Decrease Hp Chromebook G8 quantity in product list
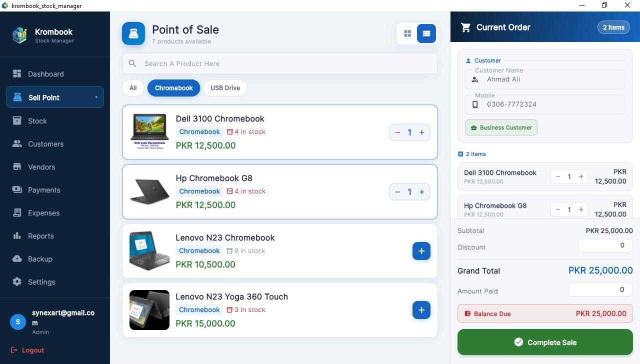Screen dimensions: 640x364 coord(397,192)
